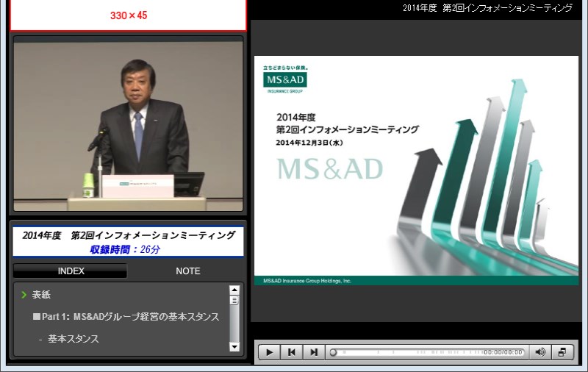Jump to the 基本スタンス index item
The height and width of the screenshot is (372, 588).
tap(73, 339)
